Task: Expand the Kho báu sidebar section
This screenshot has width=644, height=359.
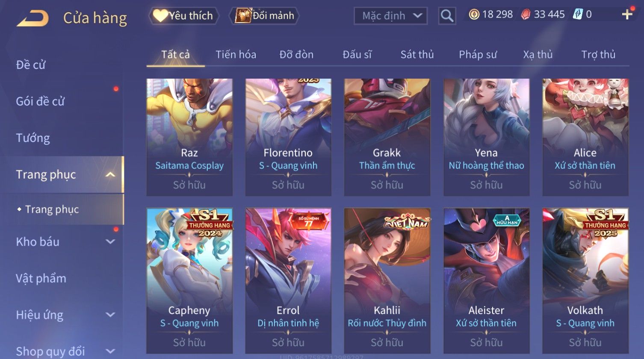Action: 110,241
